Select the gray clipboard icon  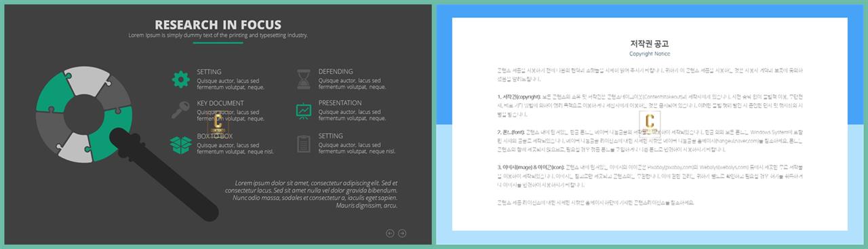click(304, 144)
